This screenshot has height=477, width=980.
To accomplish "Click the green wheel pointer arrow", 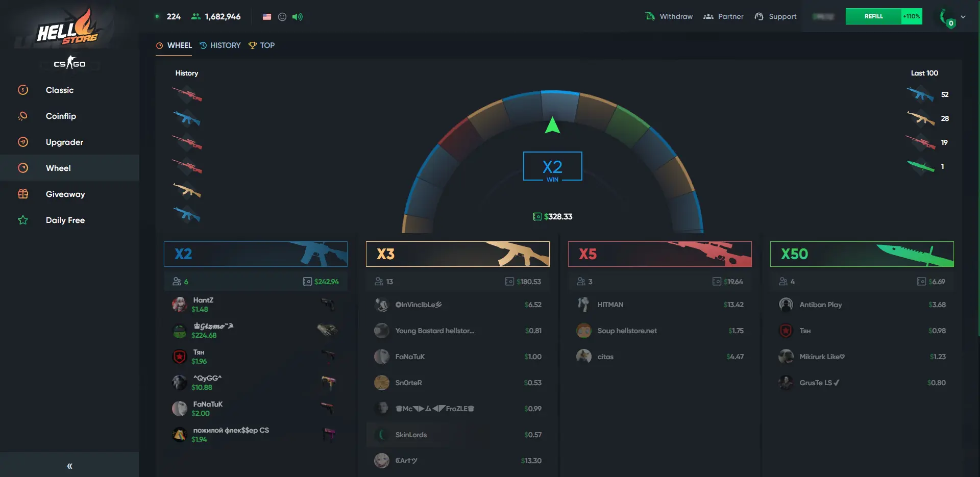I will [552, 125].
